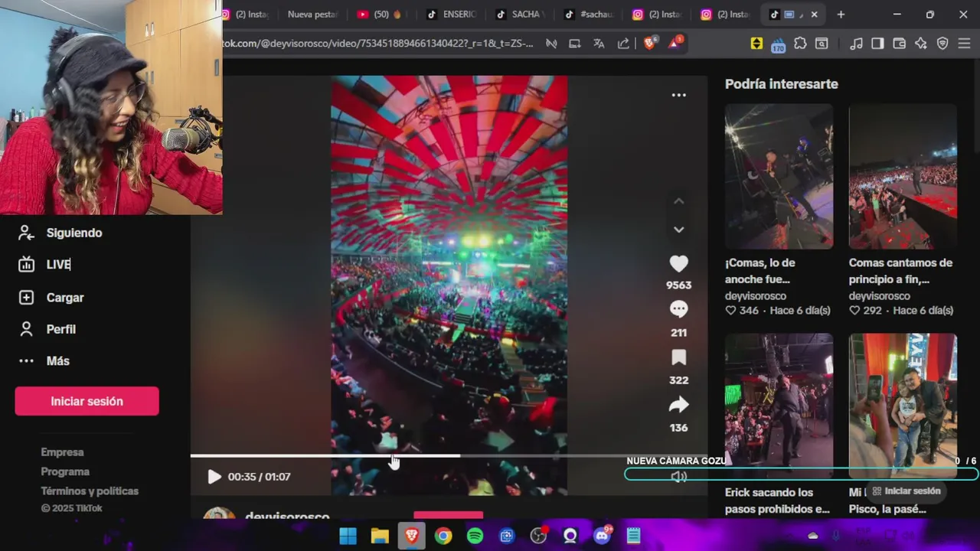This screenshot has height=551, width=980.
Task: Toggle the browser sidebar panel icon
Action: tap(877, 44)
